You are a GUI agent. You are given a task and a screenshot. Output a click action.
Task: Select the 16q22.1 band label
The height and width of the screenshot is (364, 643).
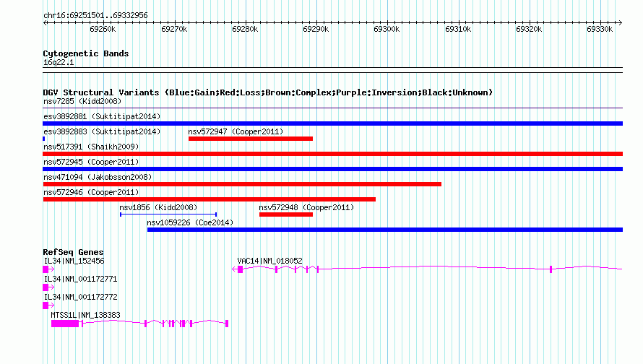point(59,62)
